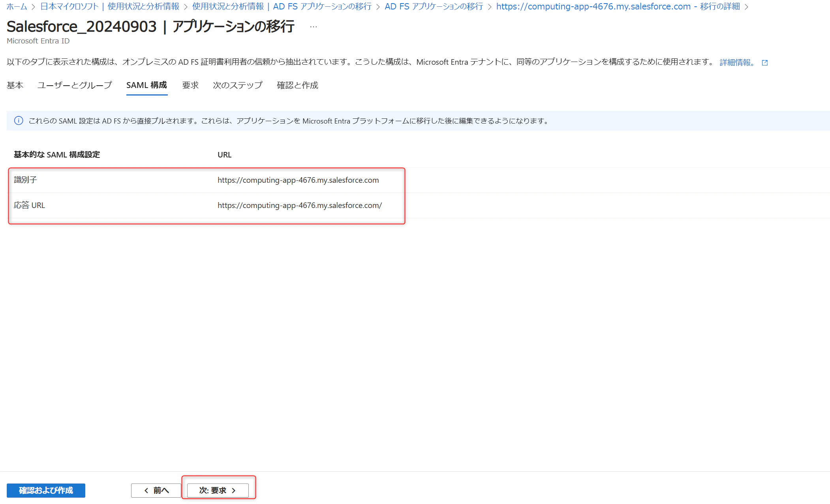
Task: Select the SAML 構成 tab
Action: (146, 85)
